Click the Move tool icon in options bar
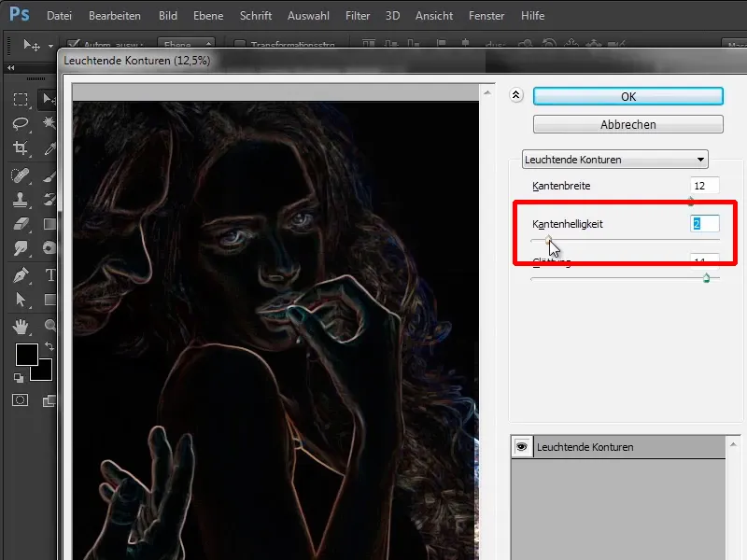 (31, 45)
